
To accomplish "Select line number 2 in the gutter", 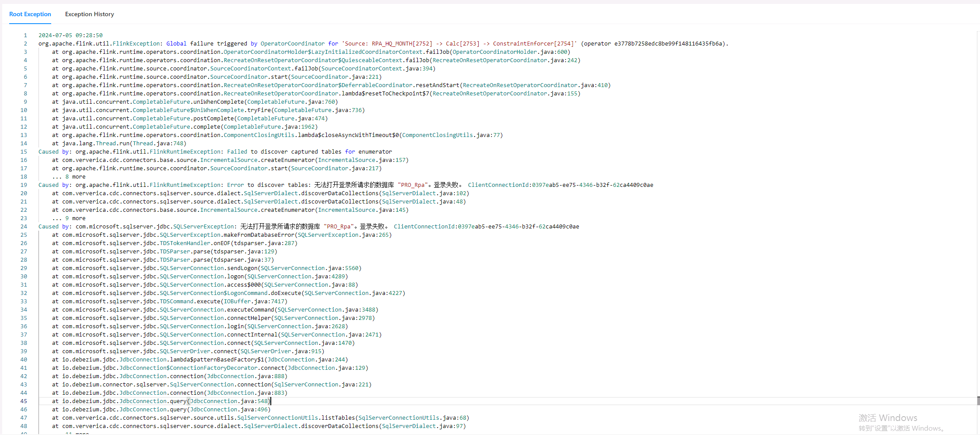I will tap(25, 44).
